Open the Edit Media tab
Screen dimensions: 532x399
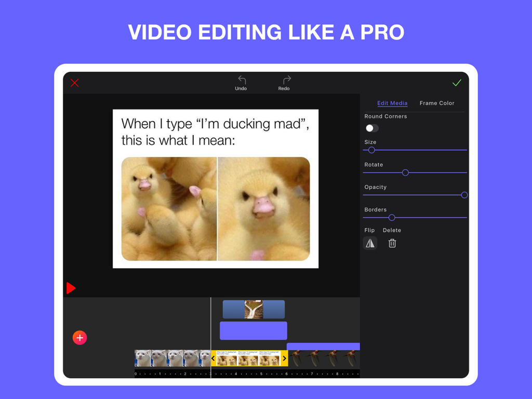pos(392,103)
